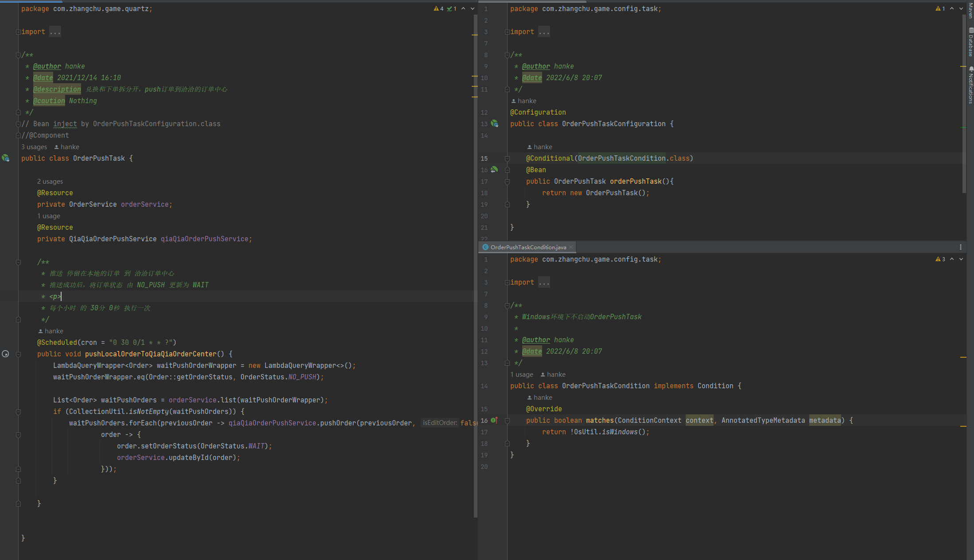Go to next highlighted problem in OrderPushTask editor

472,8
